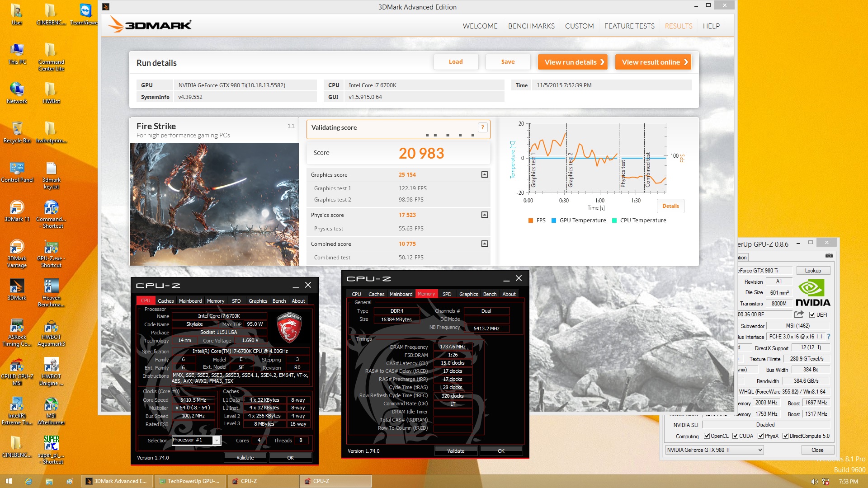The height and width of the screenshot is (488, 868).
Task: Click View run details button
Action: click(572, 62)
